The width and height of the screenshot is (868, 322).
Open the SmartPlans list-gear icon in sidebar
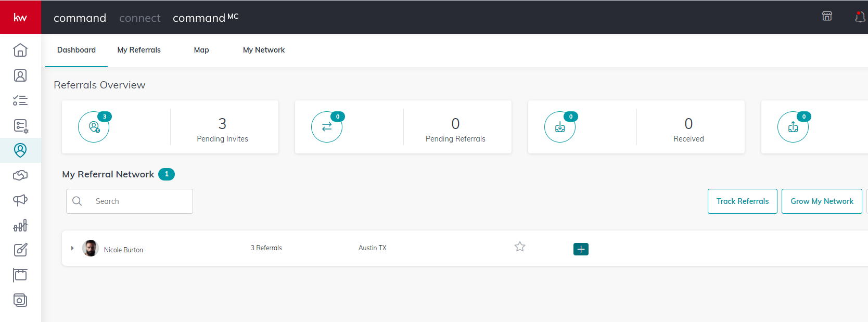coord(21,126)
